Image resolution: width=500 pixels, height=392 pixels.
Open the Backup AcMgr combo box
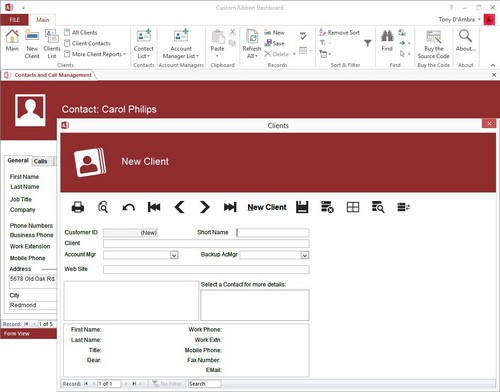[305, 255]
